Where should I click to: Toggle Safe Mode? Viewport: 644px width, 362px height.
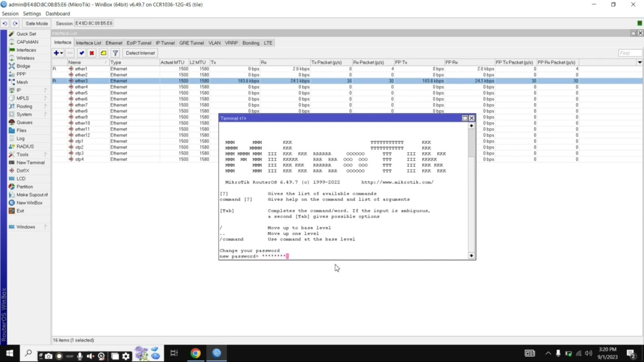coord(36,23)
